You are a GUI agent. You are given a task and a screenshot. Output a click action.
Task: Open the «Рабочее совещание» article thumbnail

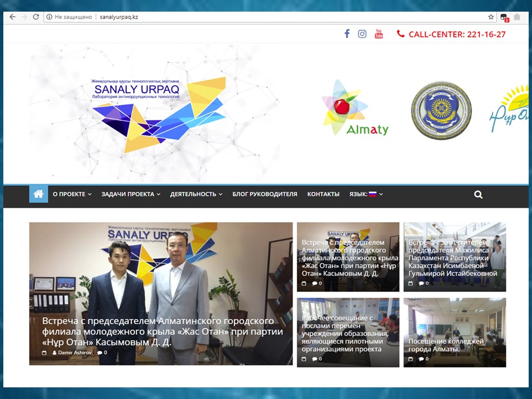[347, 332]
